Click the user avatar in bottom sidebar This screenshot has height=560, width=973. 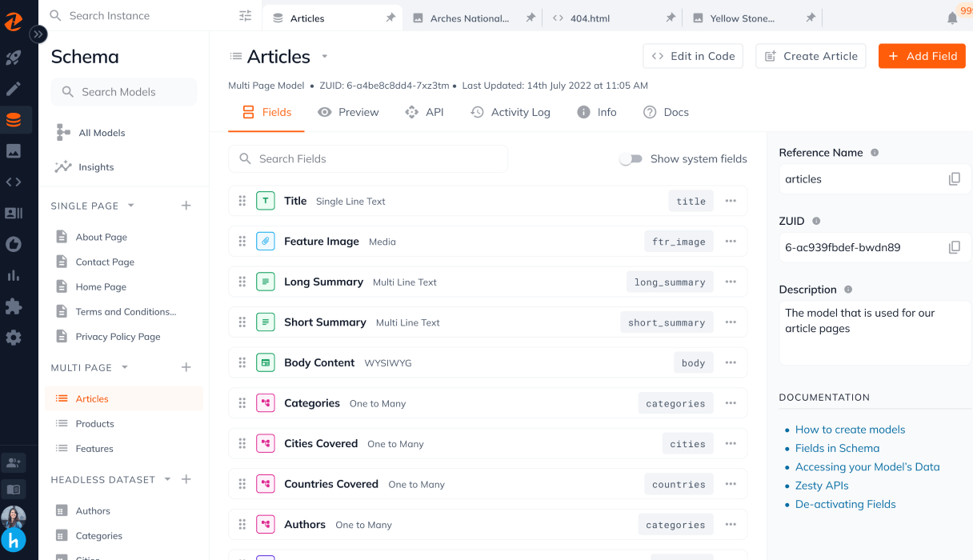[14, 518]
